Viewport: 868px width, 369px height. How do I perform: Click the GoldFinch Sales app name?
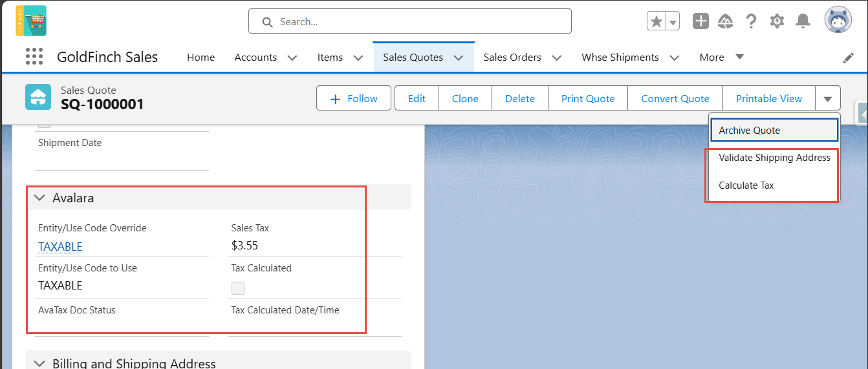[107, 57]
